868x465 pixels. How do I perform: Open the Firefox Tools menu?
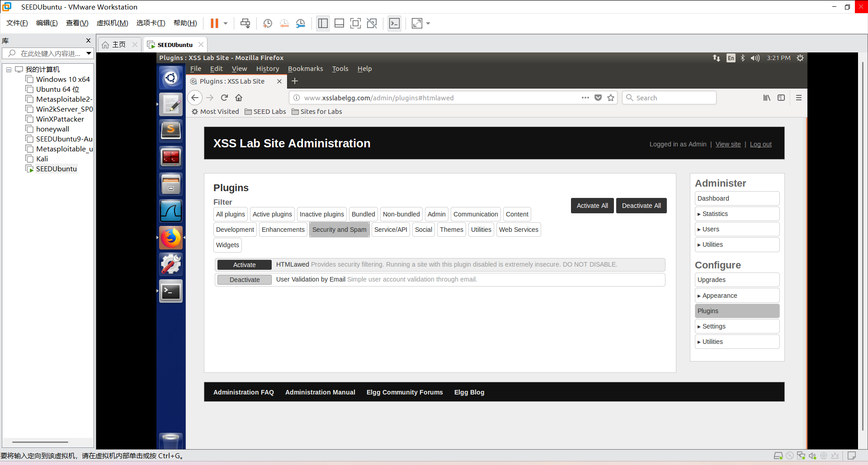point(340,69)
